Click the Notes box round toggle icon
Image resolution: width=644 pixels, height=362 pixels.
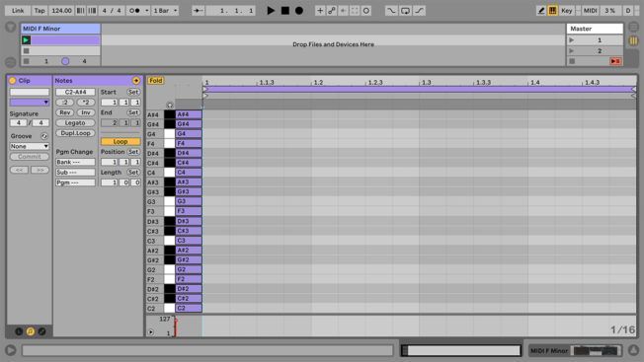coord(136,80)
